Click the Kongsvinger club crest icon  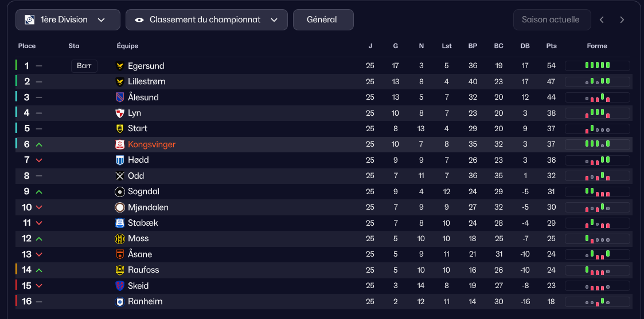click(120, 144)
